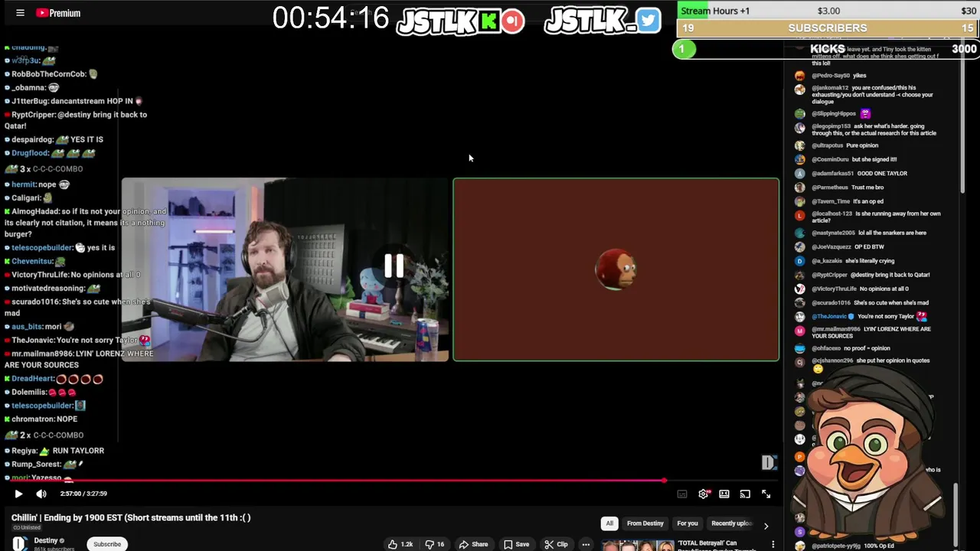Click the pause overlay icon on the webcam
Viewport: 980px width, 551px height.
[394, 266]
